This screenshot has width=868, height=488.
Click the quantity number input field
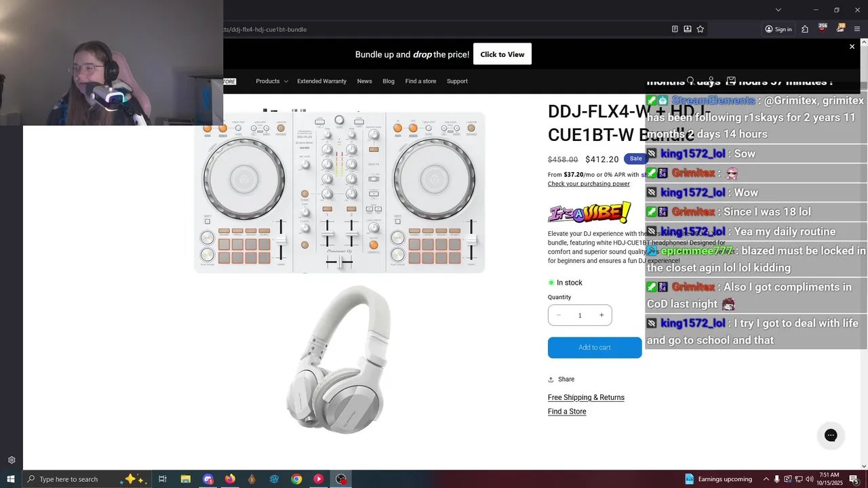(x=580, y=315)
